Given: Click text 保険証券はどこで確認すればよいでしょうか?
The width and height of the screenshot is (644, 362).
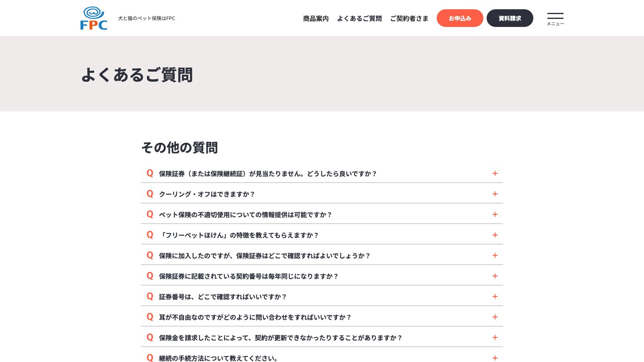Looking at the screenshot, I should pyautogui.click(x=303, y=256).
